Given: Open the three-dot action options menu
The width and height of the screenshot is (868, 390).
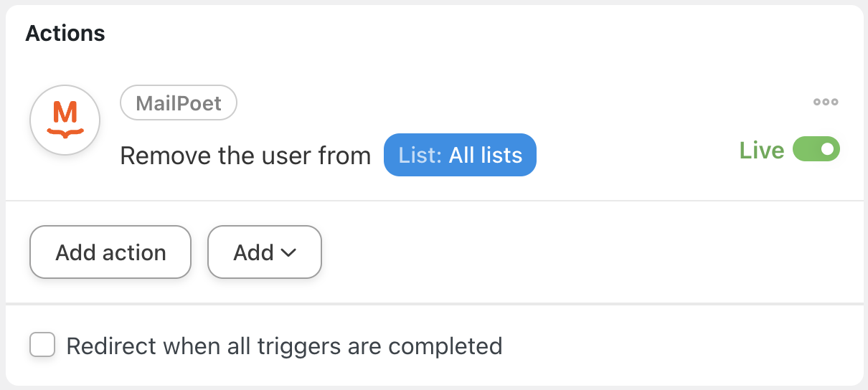Looking at the screenshot, I should pyautogui.click(x=826, y=103).
